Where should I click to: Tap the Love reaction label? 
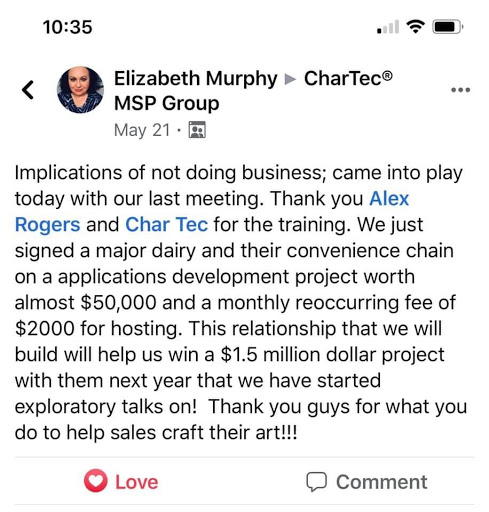click(x=137, y=482)
